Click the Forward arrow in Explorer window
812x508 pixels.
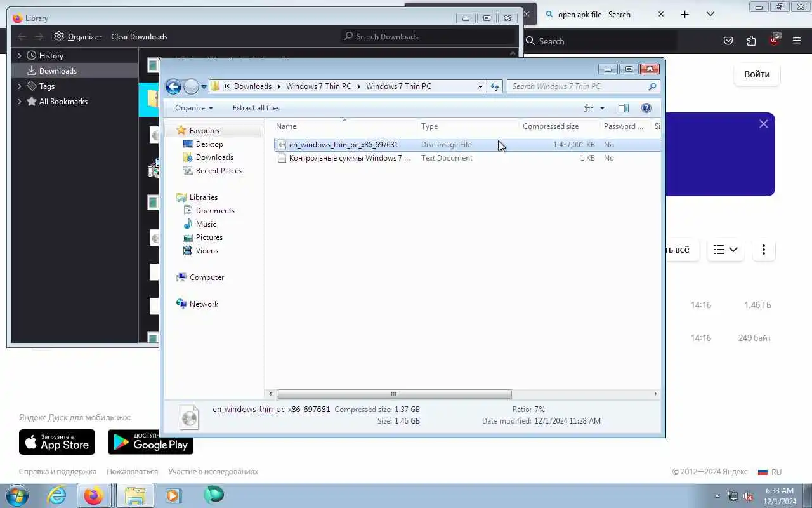191,86
